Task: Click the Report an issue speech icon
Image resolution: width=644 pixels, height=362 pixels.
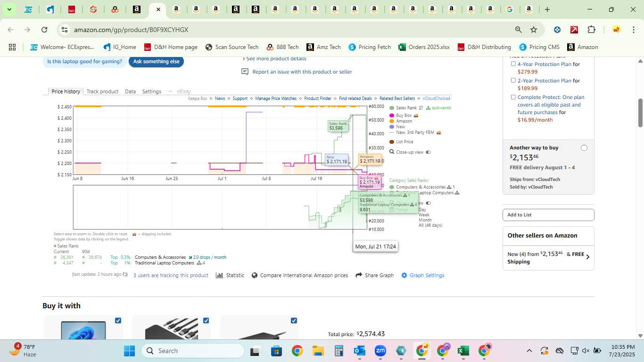Action: [245, 72]
